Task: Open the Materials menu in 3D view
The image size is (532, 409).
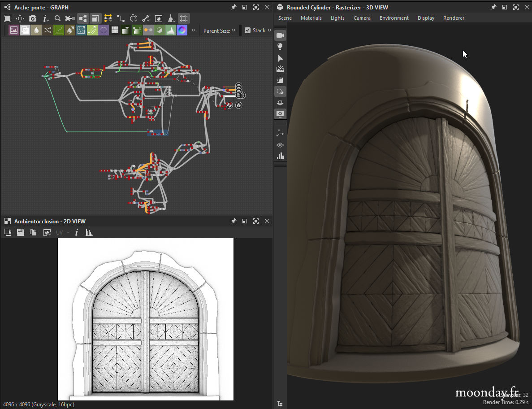Action: click(x=311, y=18)
